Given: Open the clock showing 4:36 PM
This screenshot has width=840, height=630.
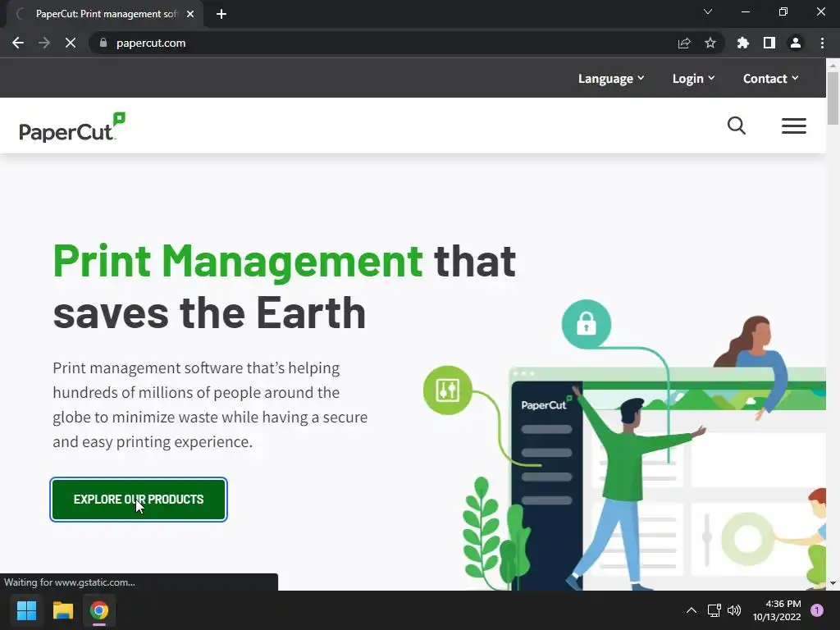Looking at the screenshot, I should click(777, 610).
